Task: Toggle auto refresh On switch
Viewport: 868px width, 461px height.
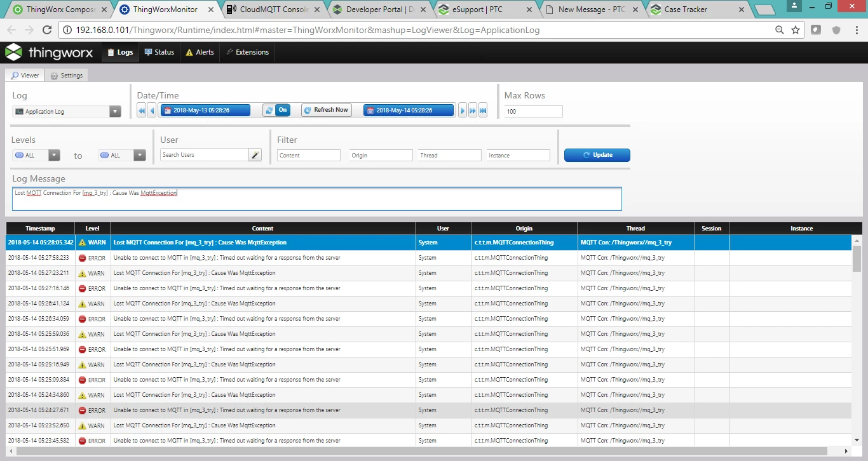Action: coord(276,110)
